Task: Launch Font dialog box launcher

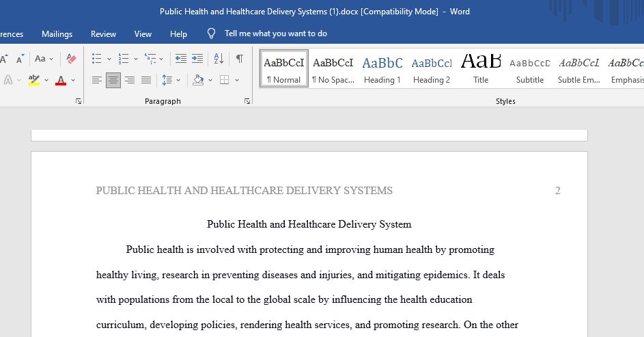Action: coord(79,101)
